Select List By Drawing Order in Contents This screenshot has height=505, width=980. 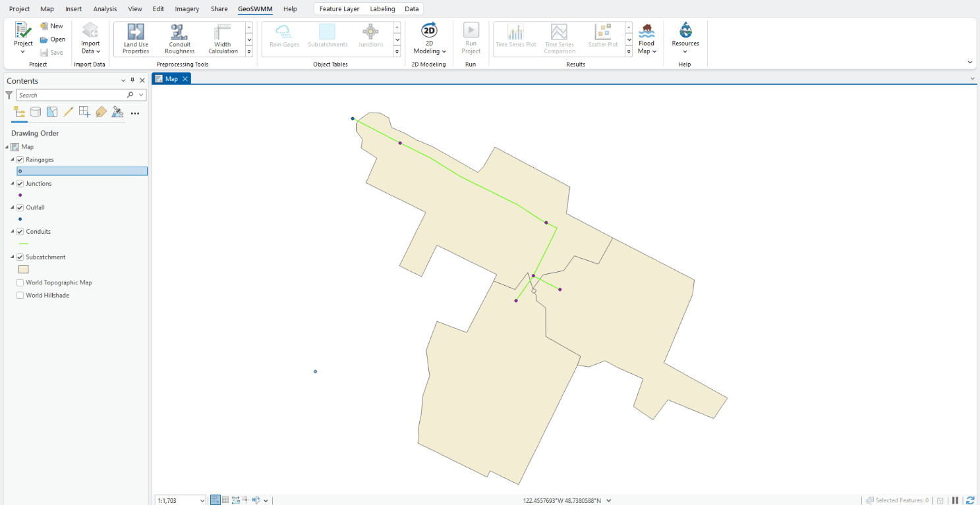(18, 112)
